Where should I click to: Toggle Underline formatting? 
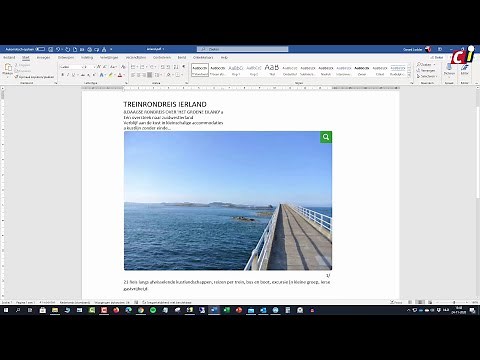pyautogui.click(x=73, y=75)
